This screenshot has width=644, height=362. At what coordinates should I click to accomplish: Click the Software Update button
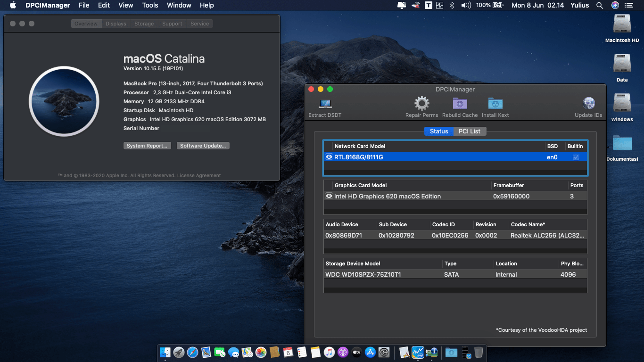203,145
